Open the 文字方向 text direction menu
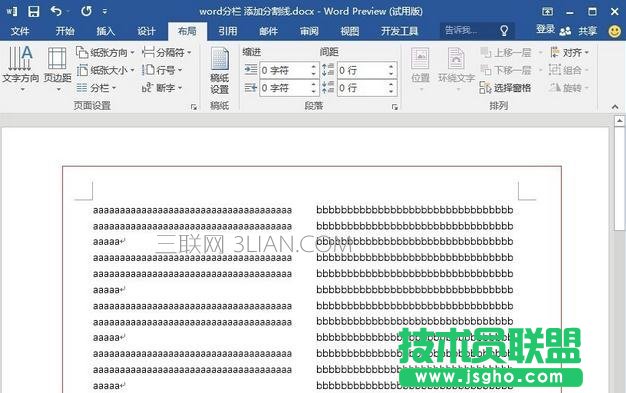Viewport: 626px width, 393px height. tap(21, 69)
